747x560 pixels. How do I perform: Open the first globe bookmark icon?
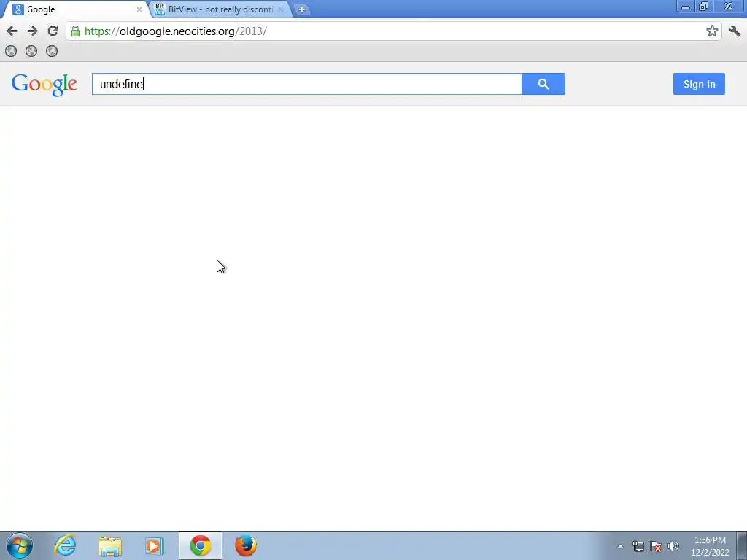click(11, 51)
